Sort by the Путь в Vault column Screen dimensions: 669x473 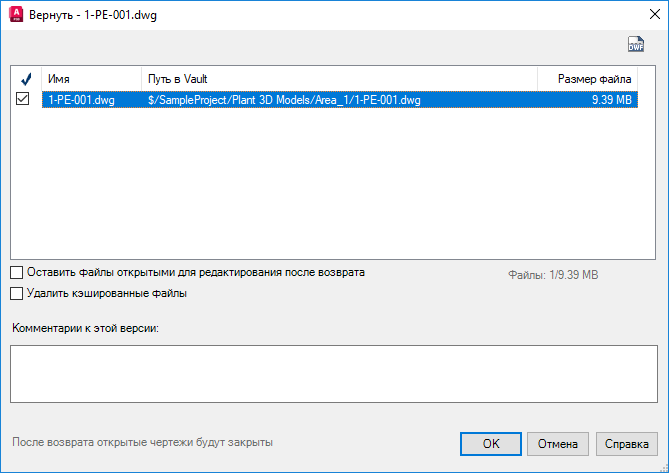coord(340,78)
